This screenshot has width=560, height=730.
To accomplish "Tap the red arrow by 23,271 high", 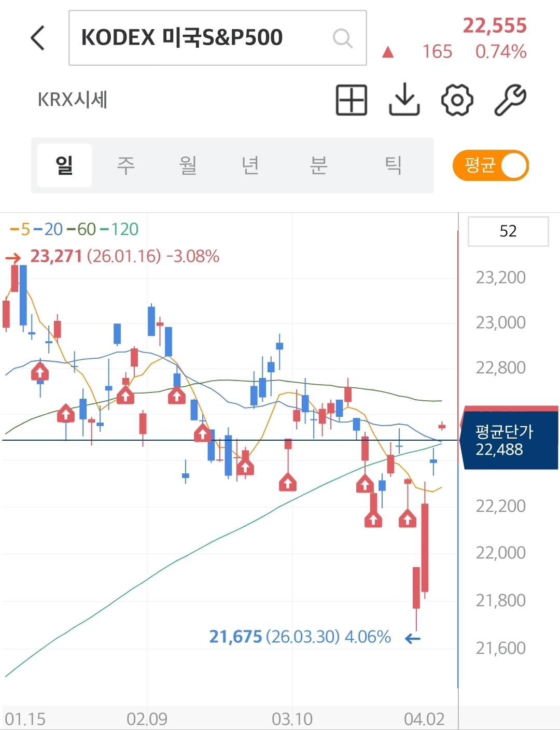I will pos(13,257).
